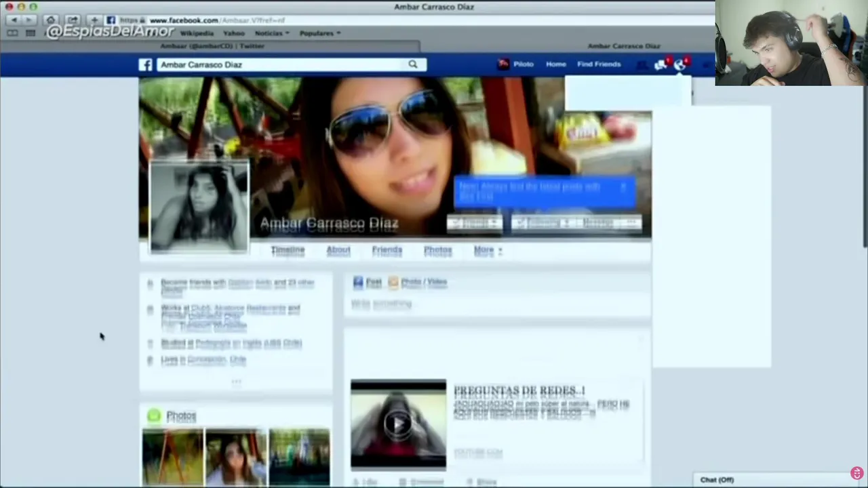Screen dimensions: 868x488
Task: Open the third photo thumbnail
Action: point(299,457)
